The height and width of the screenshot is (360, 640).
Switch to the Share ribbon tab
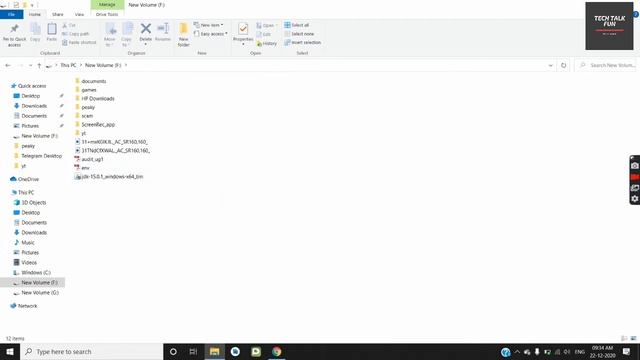coord(58,14)
